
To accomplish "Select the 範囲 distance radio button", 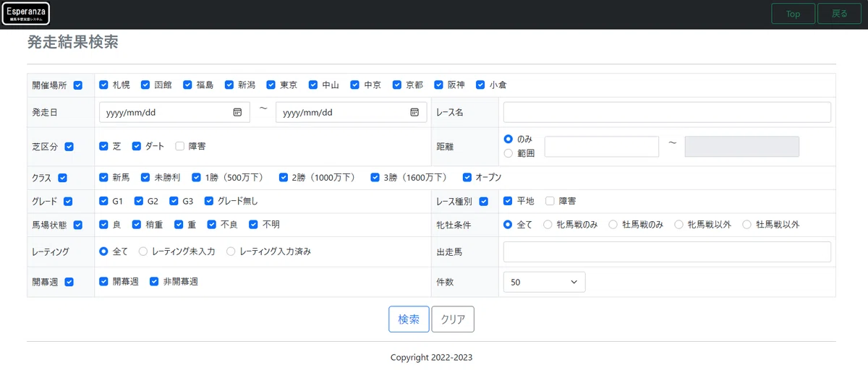I will [508, 153].
